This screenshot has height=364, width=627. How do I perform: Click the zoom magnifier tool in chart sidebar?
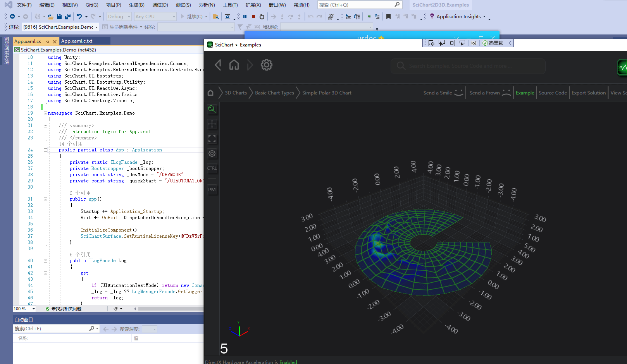[212, 109]
